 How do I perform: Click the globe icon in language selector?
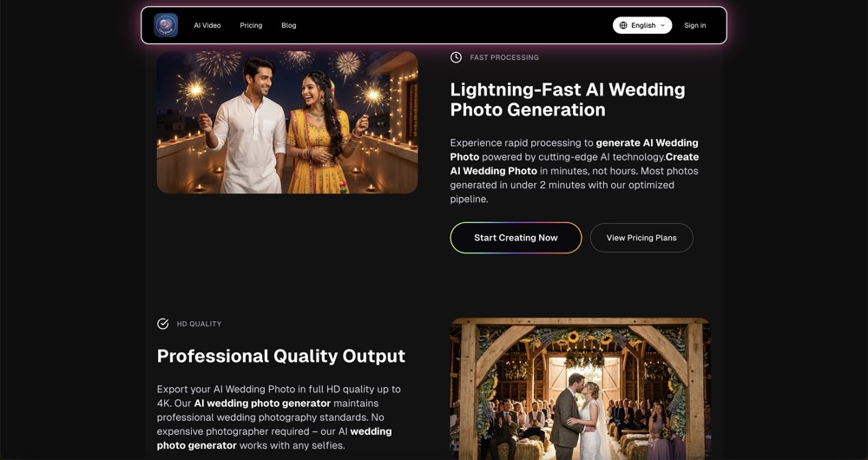623,25
